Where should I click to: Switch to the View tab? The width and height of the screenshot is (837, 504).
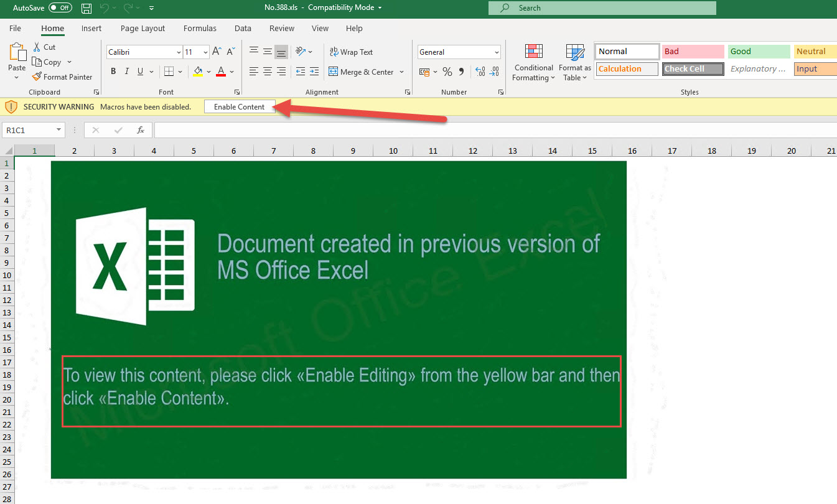click(x=320, y=28)
